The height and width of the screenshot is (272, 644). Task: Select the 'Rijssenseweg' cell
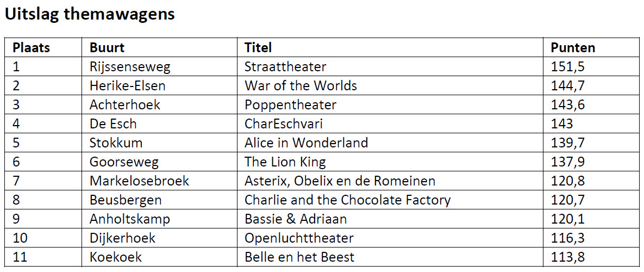(x=130, y=67)
